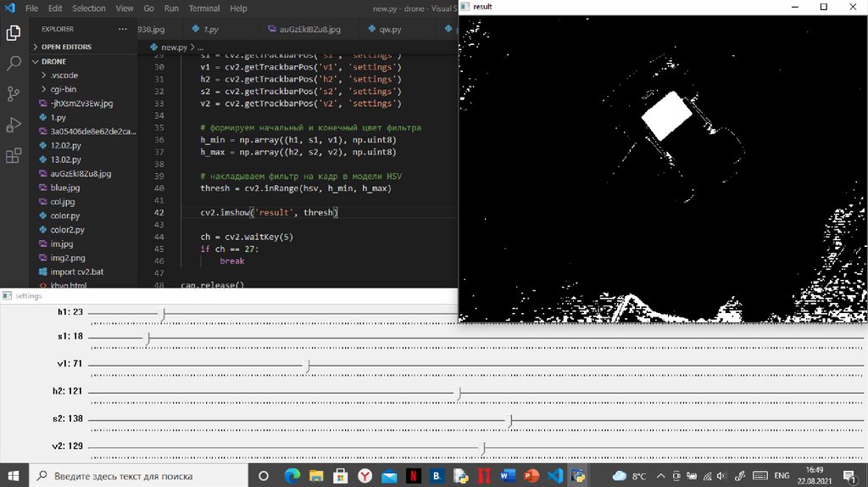Open the Run and Debug view
This screenshot has height=487, width=868.
[x=14, y=125]
